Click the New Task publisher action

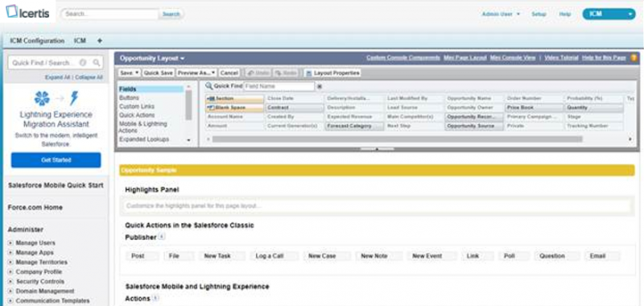(222, 256)
